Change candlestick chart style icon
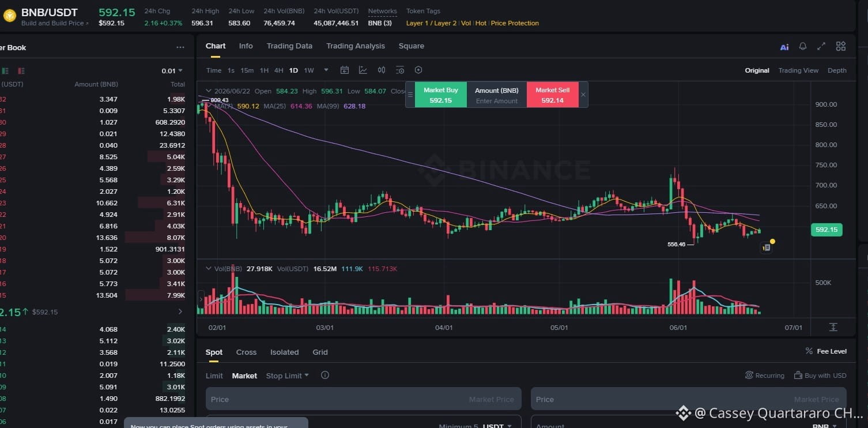Screen dimensions: 868x428 (382, 70)
